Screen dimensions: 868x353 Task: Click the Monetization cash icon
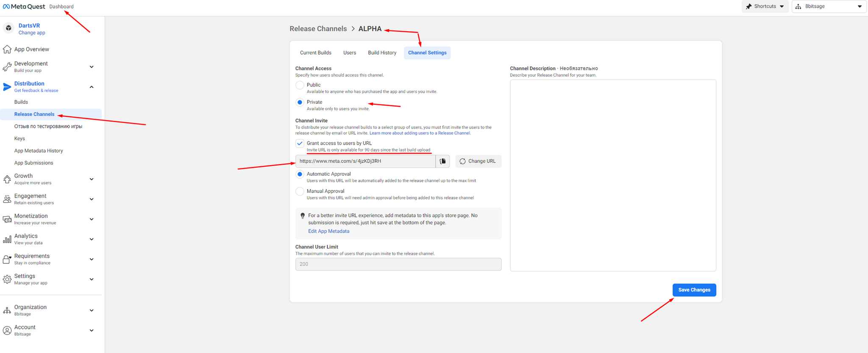click(x=7, y=219)
